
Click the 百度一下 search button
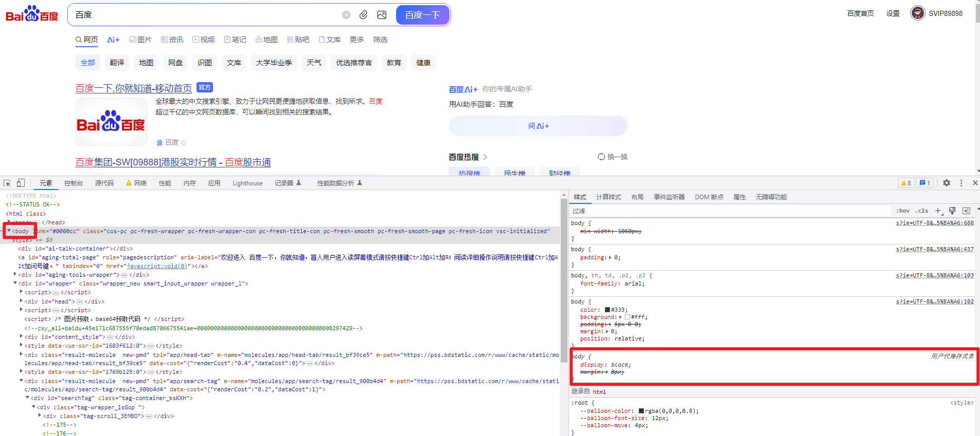(x=423, y=15)
